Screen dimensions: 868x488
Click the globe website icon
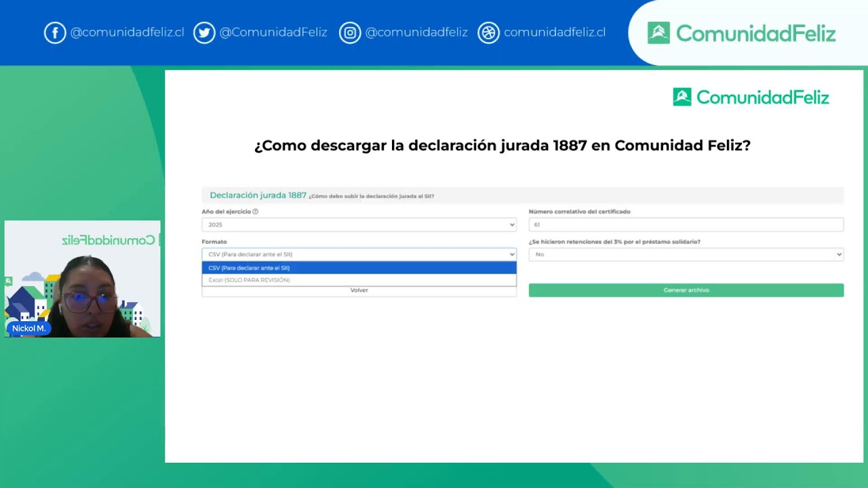[x=489, y=33]
